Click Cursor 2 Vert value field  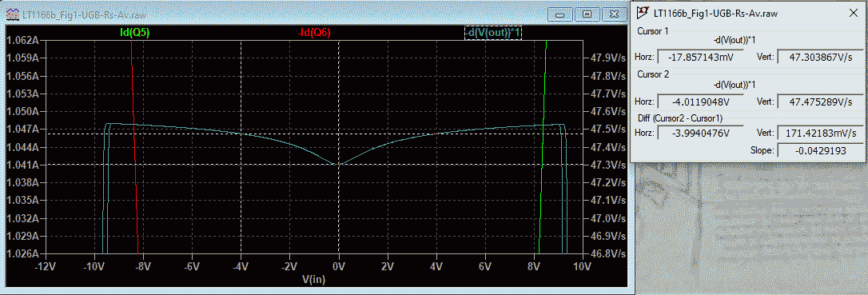coord(820,101)
